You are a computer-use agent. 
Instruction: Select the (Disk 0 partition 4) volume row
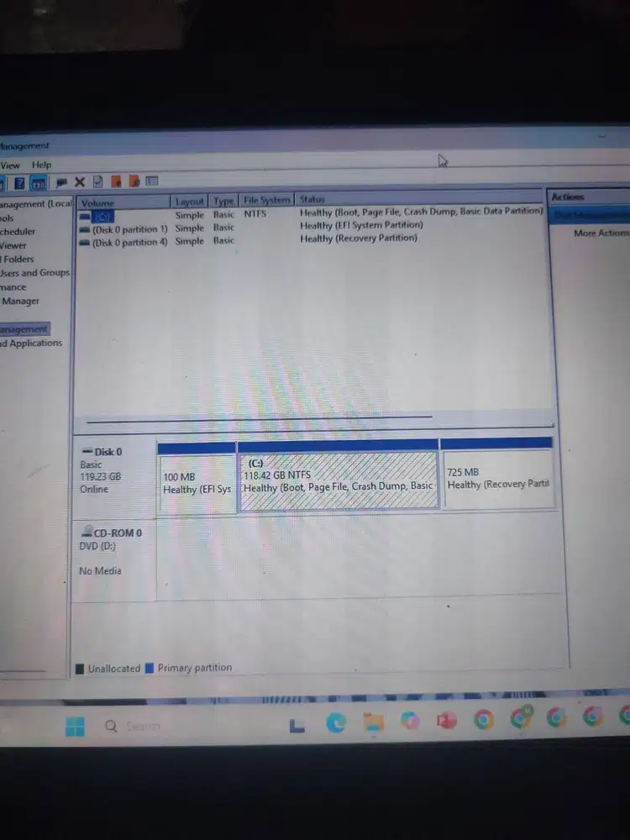[311, 240]
